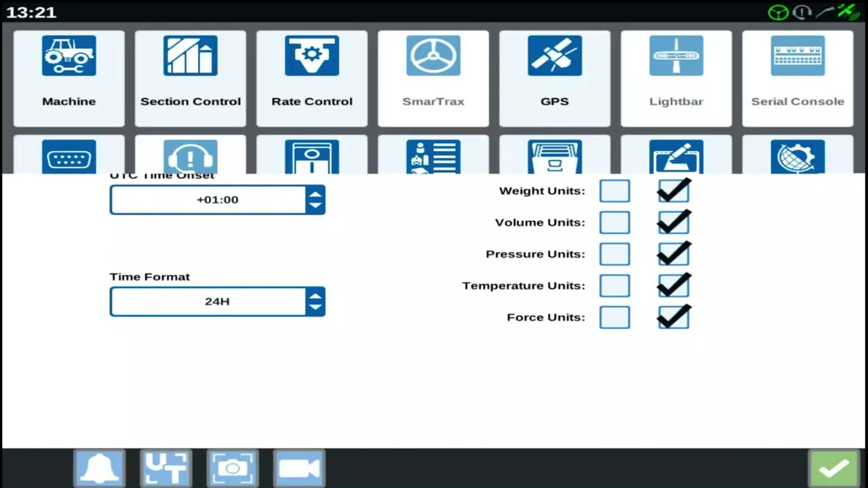Check the left Volume Units box
Image resolution: width=868 pixels, height=488 pixels.
[x=614, y=222]
